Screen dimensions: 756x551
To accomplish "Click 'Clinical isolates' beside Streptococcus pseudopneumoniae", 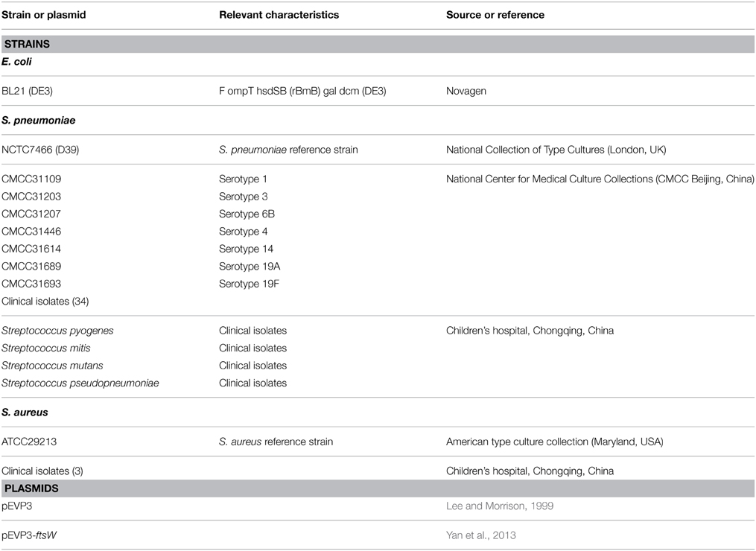I will click(x=252, y=383).
